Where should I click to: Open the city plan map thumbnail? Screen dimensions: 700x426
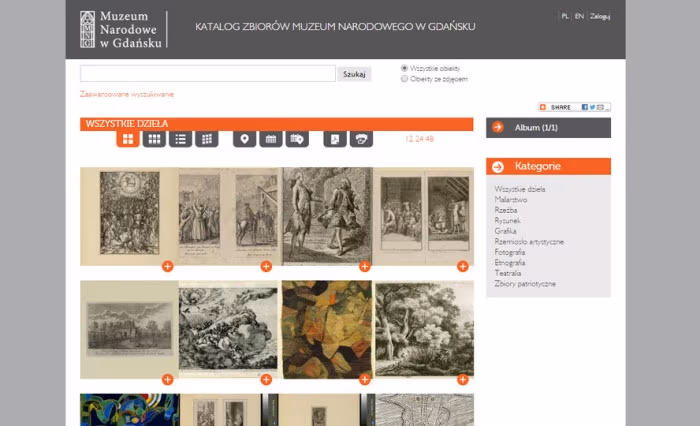[425, 410]
